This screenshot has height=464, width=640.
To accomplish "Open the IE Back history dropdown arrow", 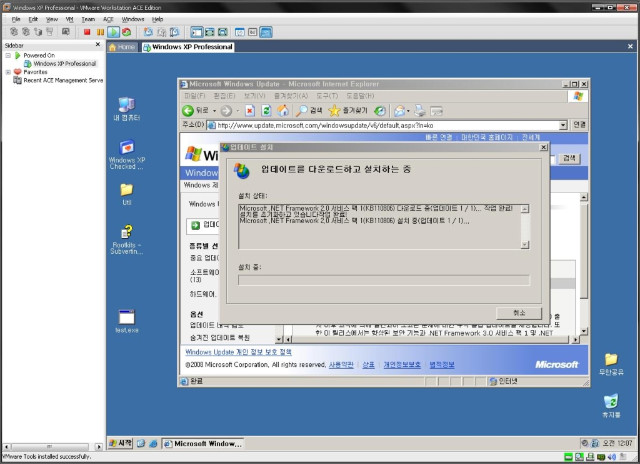I will click(x=214, y=111).
